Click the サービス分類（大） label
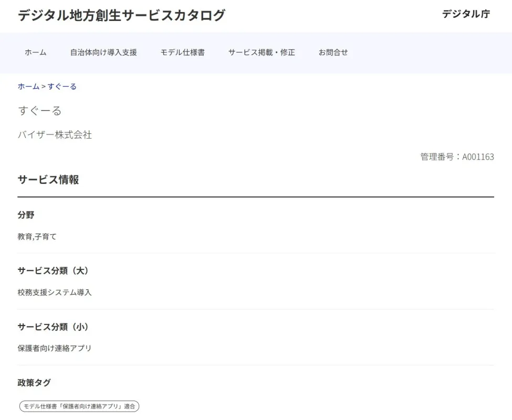Viewport: 512px width, 420px height. pos(53,271)
